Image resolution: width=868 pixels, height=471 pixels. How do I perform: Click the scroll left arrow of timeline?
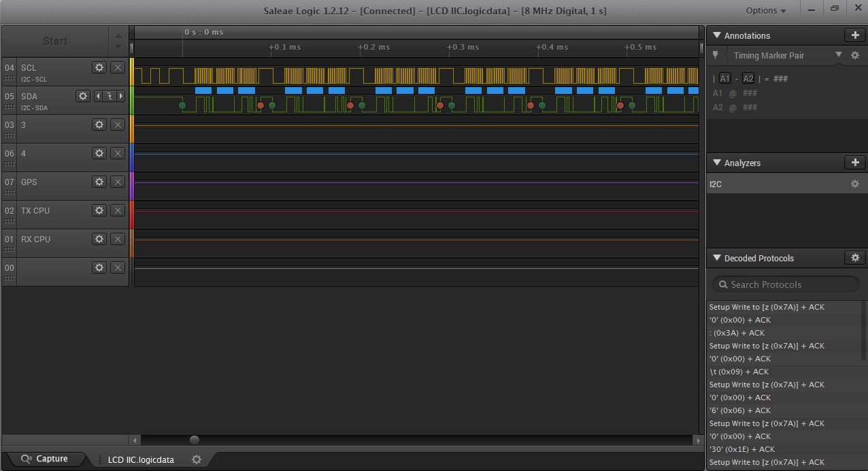pos(135,440)
